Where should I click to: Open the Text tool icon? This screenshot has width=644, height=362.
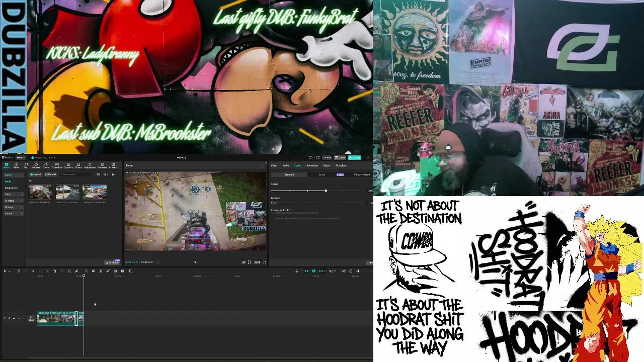point(26,166)
